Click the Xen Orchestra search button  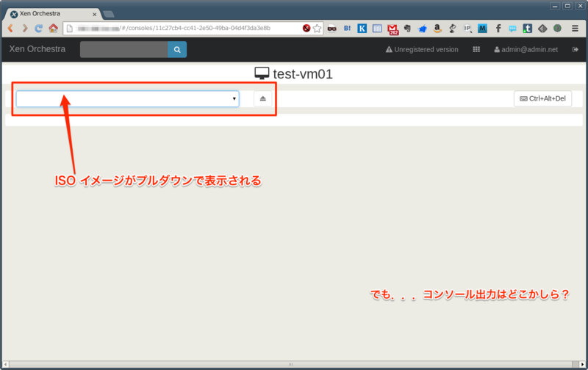point(177,49)
